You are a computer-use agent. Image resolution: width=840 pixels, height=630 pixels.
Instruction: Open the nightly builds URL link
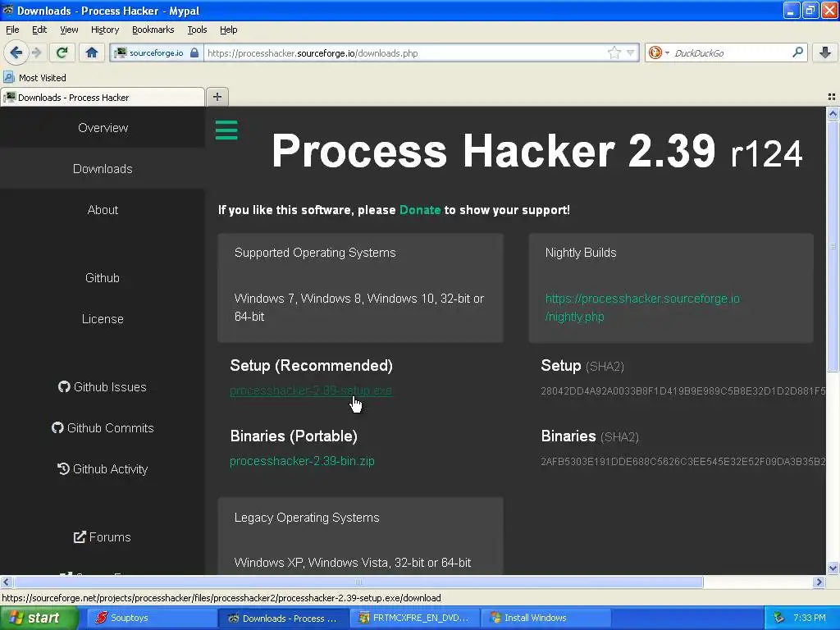click(642, 308)
